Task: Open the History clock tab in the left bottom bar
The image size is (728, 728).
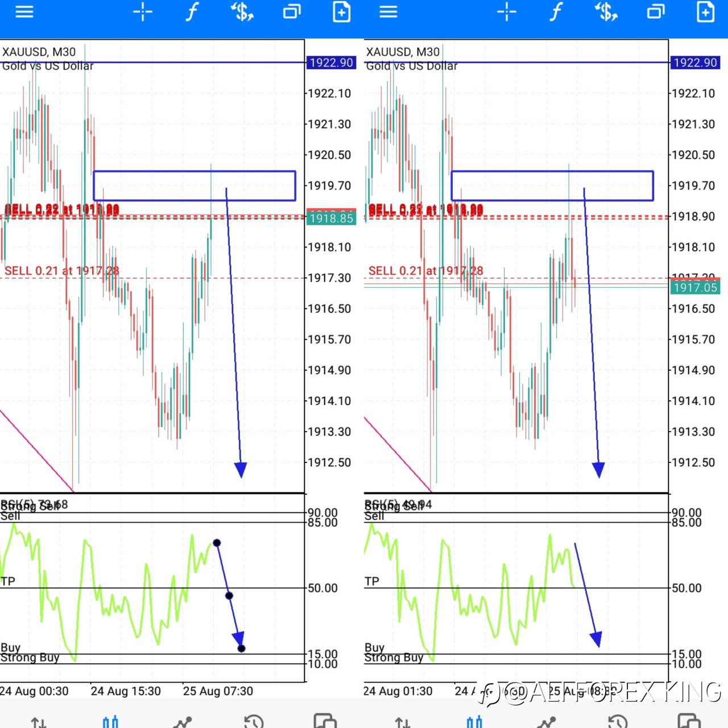Action: click(254, 721)
